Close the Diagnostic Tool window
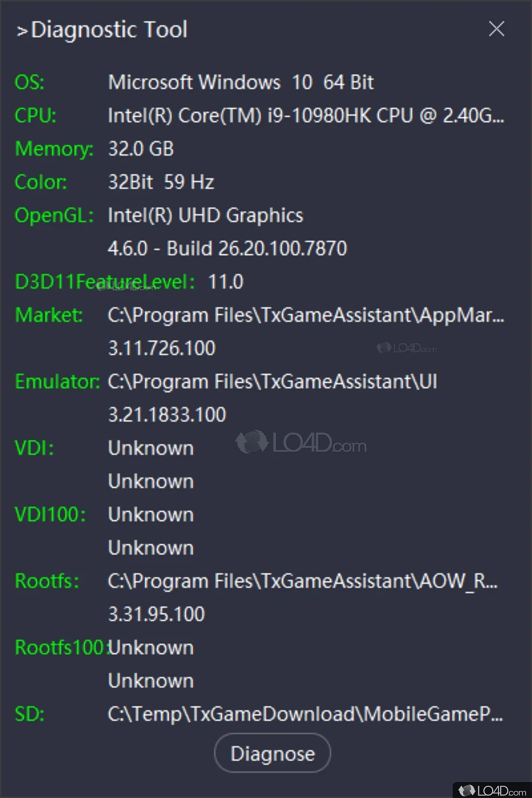This screenshot has width=532, height=798. tap(496, 29)
